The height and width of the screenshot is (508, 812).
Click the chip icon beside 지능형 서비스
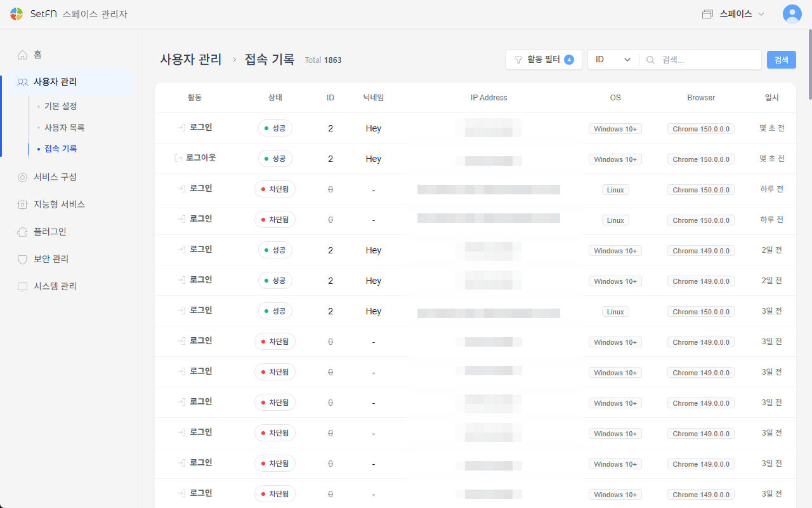point(23,204)
